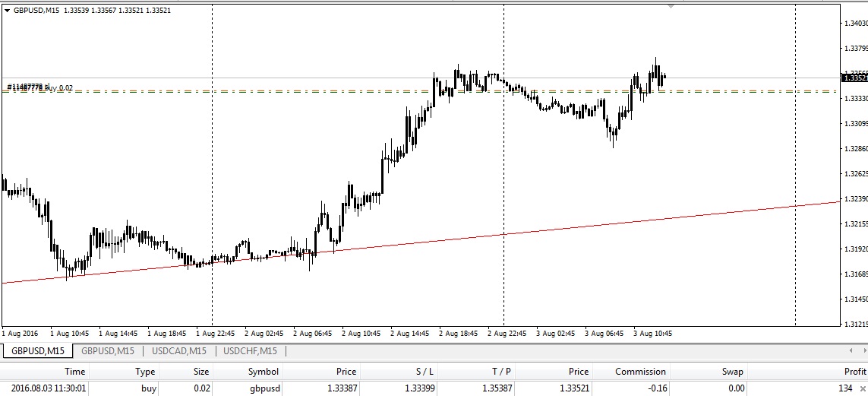This screenshot has width=868, height=396.
Task: Click the 1.33095 price axis label
Action: tap(856, 123)
